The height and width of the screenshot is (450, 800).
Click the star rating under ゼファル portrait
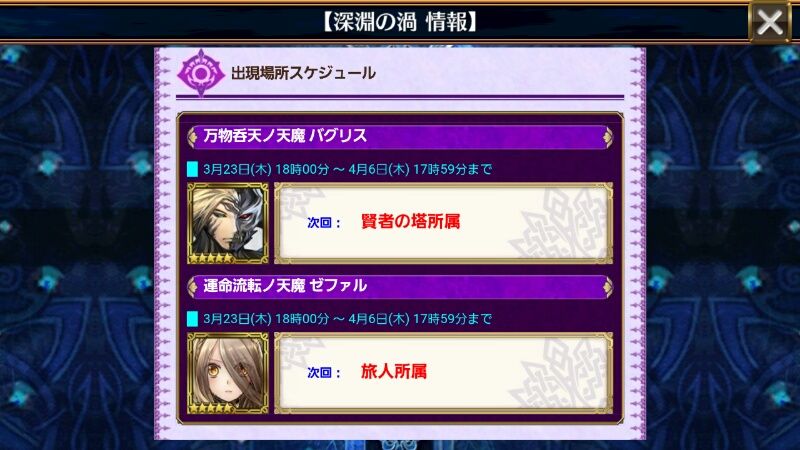pyautogui.click(x=211, y=408)
